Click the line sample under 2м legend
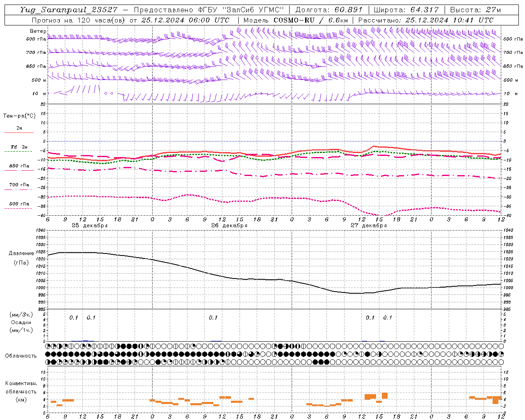This screenshot has height=420, width=525. (19, 133)
